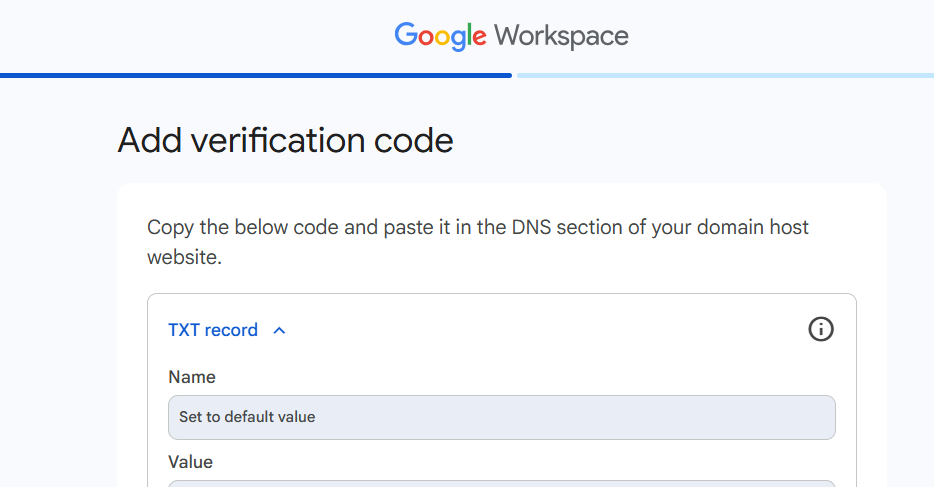Click the 'Value' field label
This screenshot has height=487, width=934.
tap(191, 462)
